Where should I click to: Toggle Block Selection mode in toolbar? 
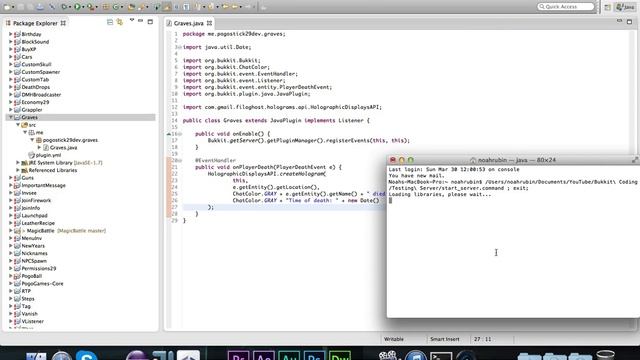click(x=177, y=7)
